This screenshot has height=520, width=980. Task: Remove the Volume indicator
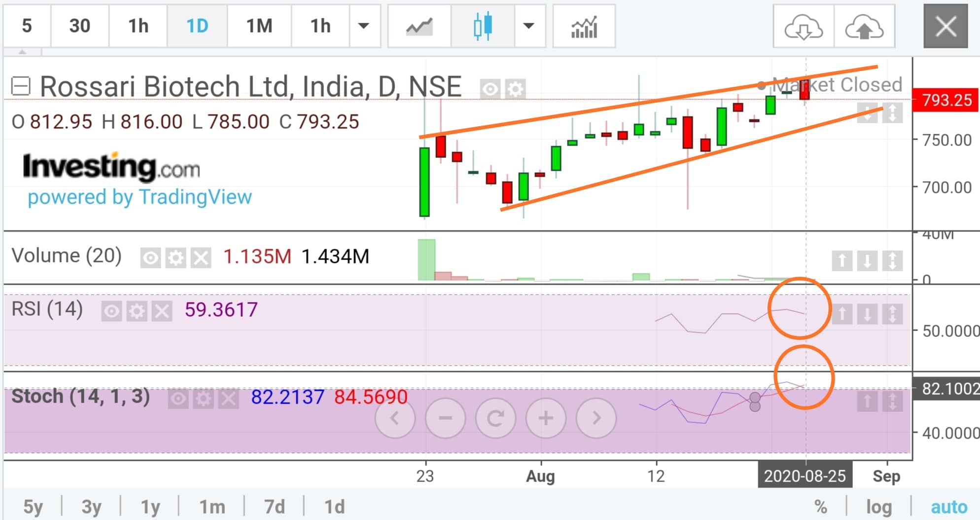[x=201, y=258]
